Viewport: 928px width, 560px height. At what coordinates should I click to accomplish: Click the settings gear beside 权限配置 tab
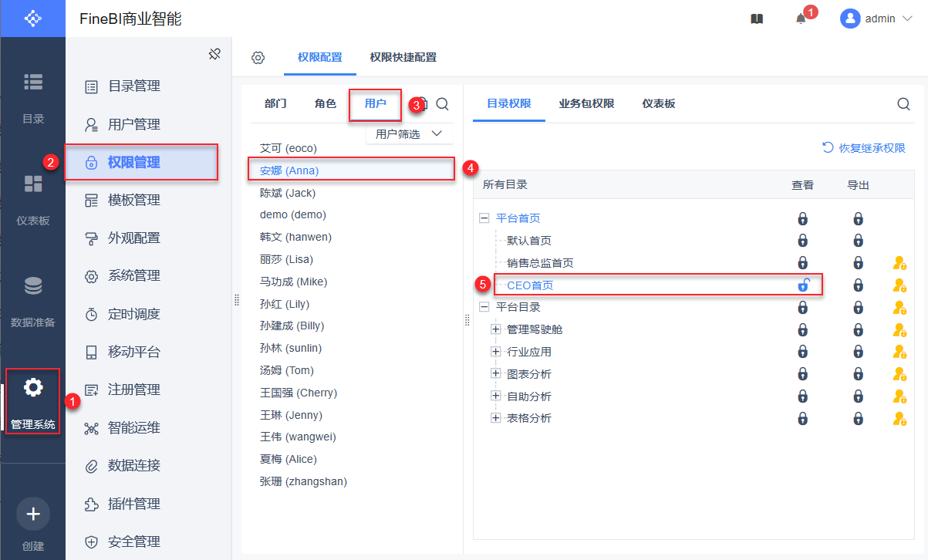click(258, 58)
